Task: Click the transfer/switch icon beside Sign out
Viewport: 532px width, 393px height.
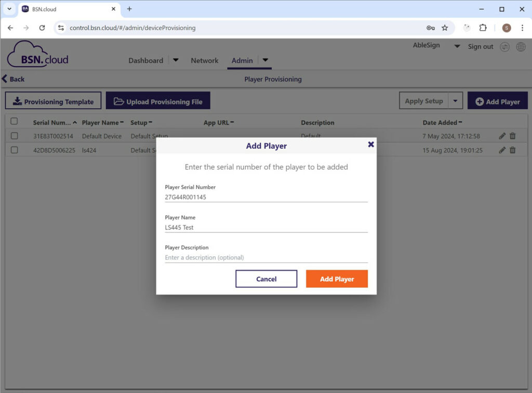Action: 504,46
